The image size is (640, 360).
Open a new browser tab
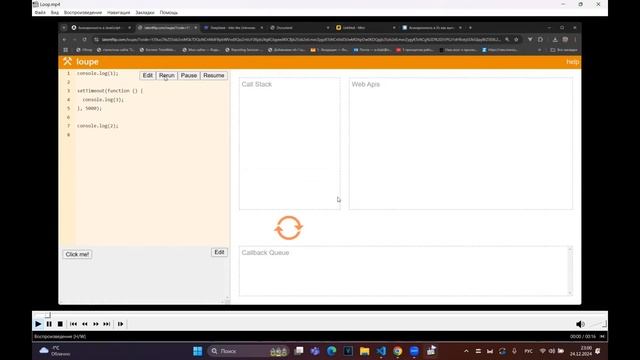click(470, 28)
